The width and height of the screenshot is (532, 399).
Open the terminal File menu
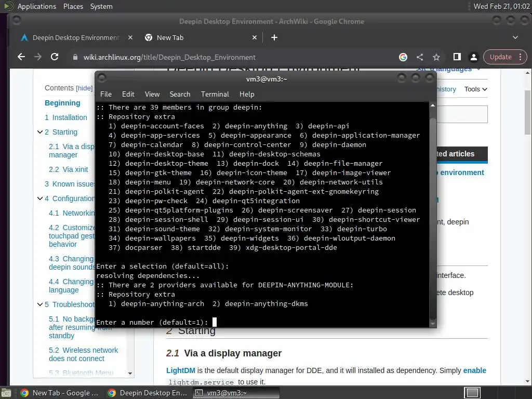(106, 95)
